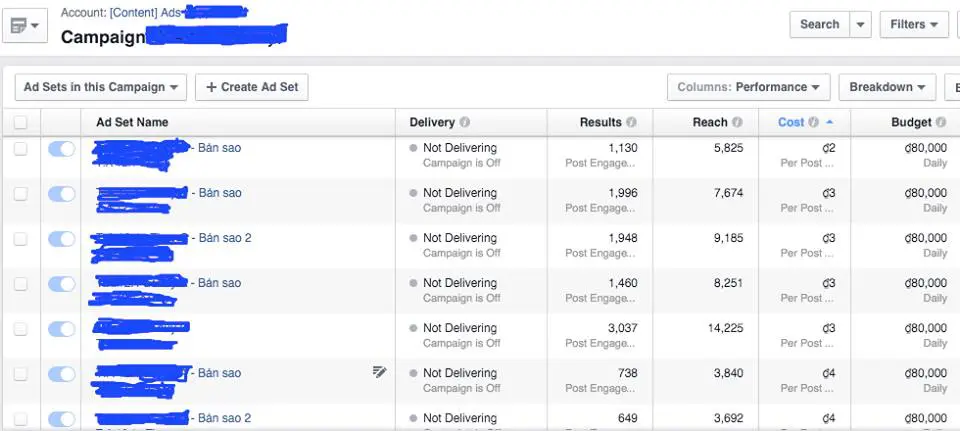Click the Create Ad Set button
960x431 pixels.
coord(252,87)
